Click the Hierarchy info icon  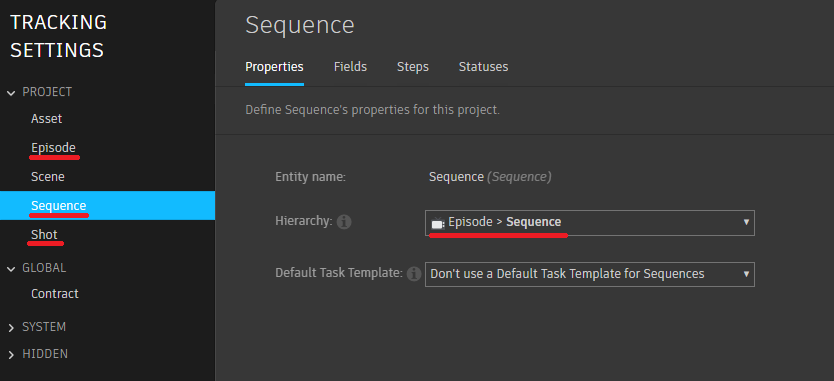point(344,222)
